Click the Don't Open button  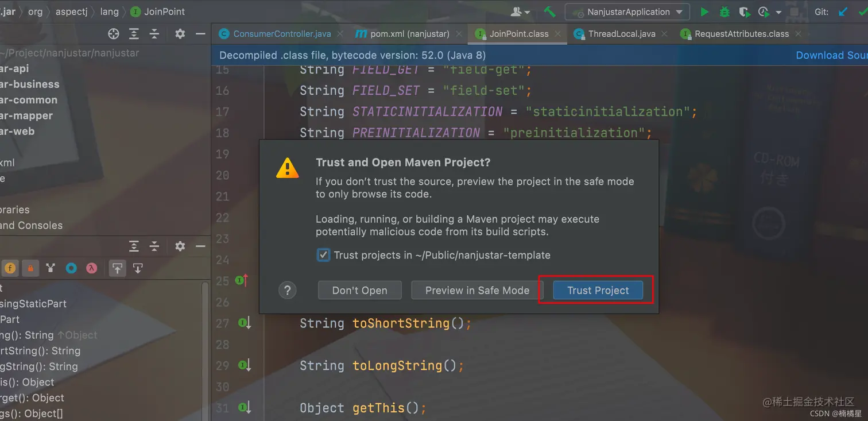[x=360, y=290]
